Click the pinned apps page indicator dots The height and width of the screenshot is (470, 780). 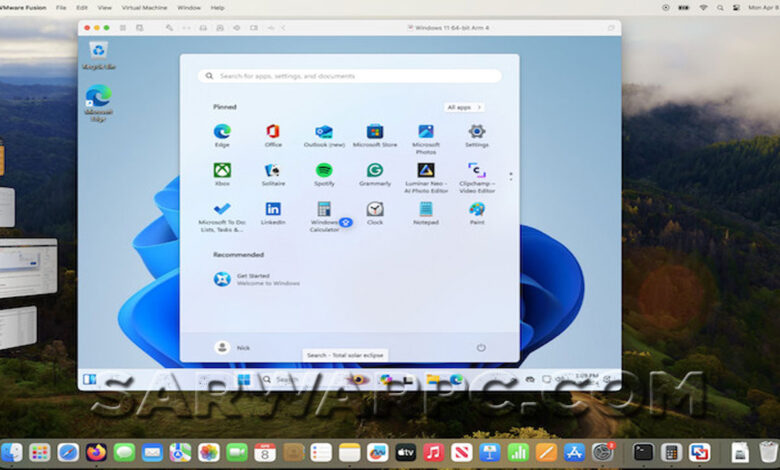(x=511, y=177)
